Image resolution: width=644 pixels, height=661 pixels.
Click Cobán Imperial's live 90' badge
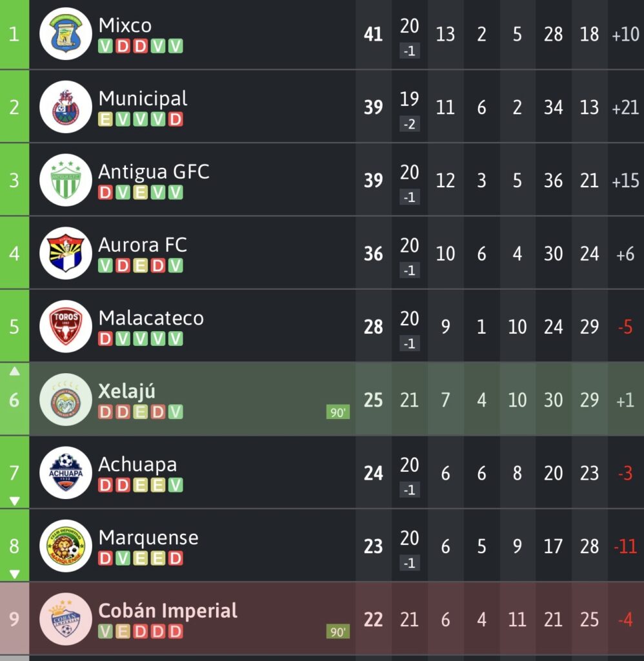click(x=338, y=632)
